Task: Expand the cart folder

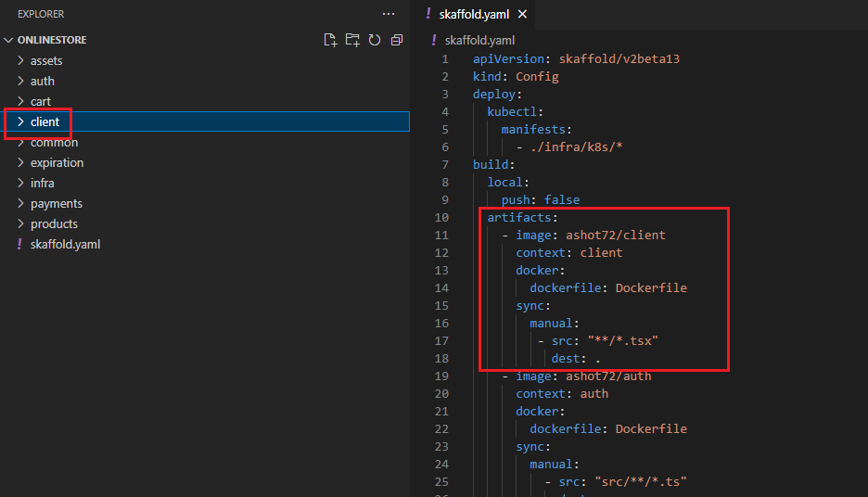Action: pyautogui.click(x=40, y=102)
